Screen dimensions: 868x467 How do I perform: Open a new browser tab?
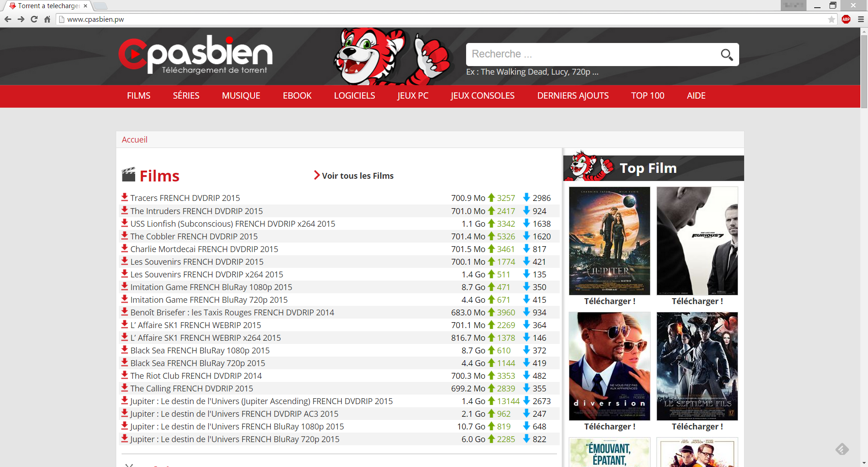pos(100,6)
